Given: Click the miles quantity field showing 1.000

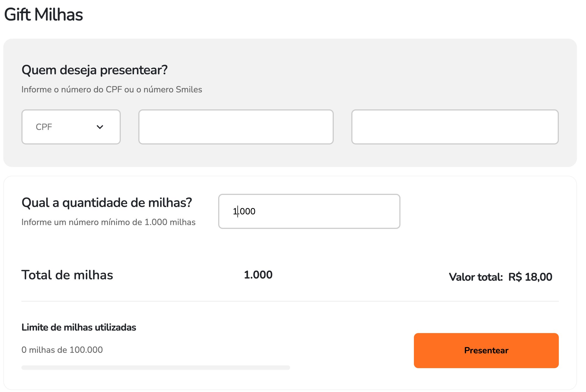Looking at the screenshot, I should [309, 211].
